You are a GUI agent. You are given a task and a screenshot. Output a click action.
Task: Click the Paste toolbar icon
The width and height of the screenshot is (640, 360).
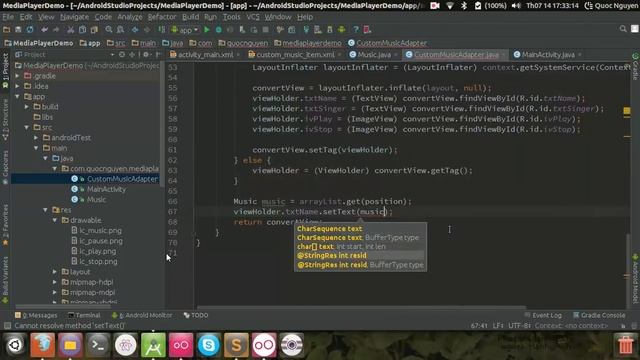click(94, 30)
